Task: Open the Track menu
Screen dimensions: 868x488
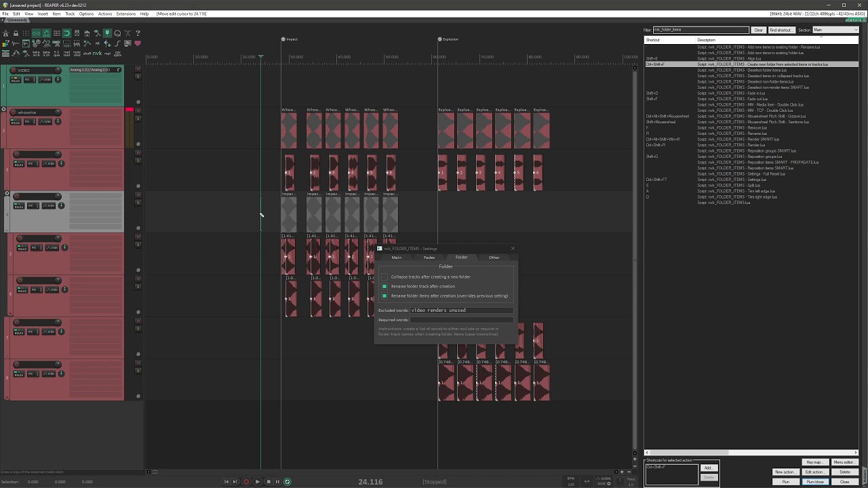Action: (x=70, y=14)
